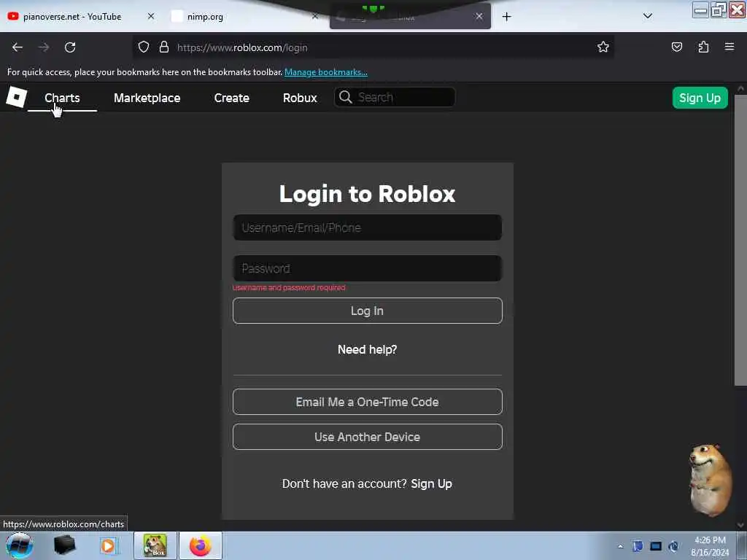The width and height of the screenshot is (747, 560).
Task: Click the Action Center flag tray icon
Action: click(x=638, y=546)
